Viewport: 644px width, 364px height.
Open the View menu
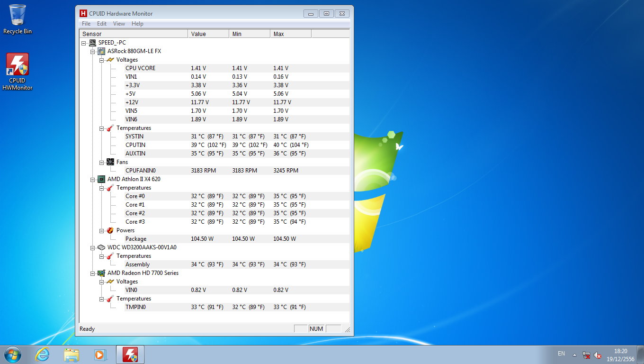click(x=119, y=24)
